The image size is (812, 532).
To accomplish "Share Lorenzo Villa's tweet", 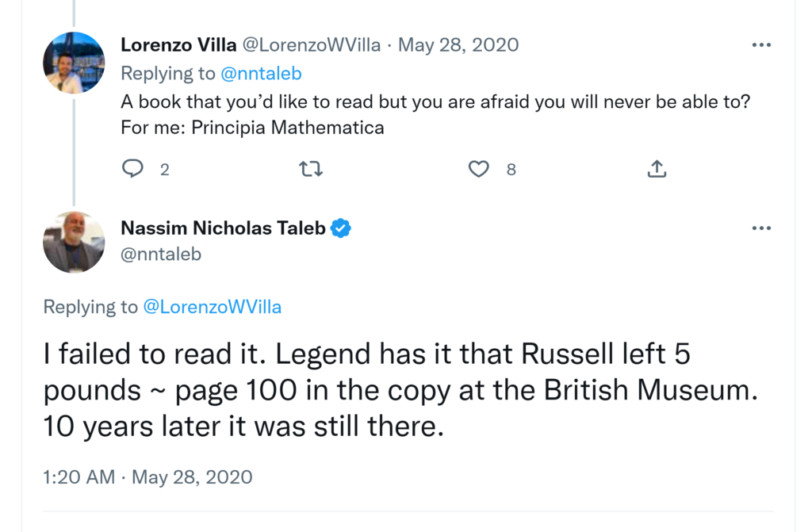I will coord(657,169).
